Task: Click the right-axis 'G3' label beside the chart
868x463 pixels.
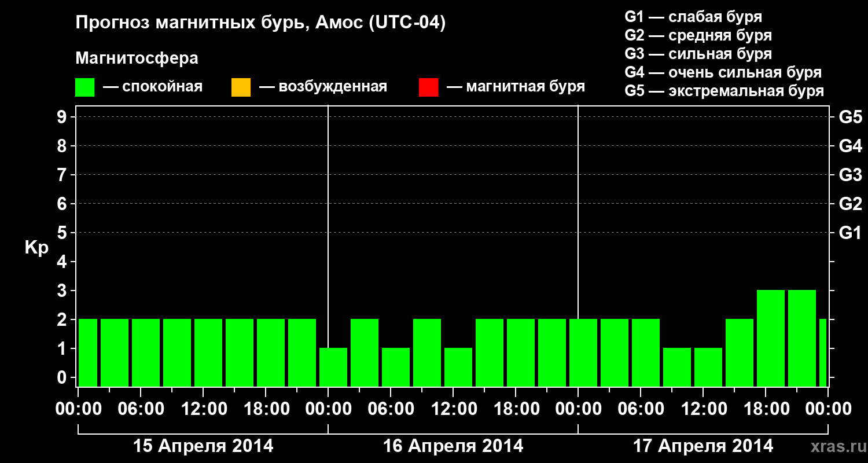Action: pos(850,175)
